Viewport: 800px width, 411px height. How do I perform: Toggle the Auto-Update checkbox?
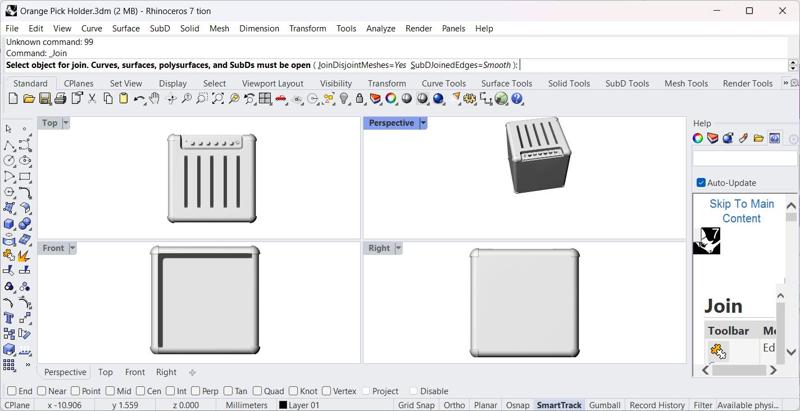click(701, 183)
